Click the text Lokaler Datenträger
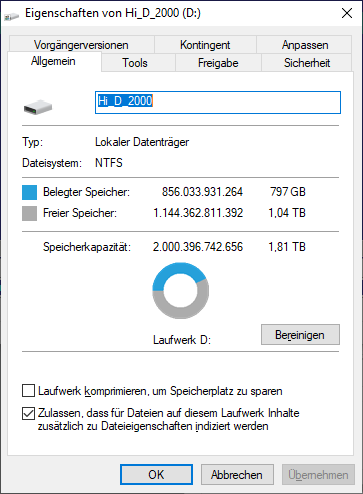Image resolution: width=363 pixels, height=494 pixels. pos(142,142)
